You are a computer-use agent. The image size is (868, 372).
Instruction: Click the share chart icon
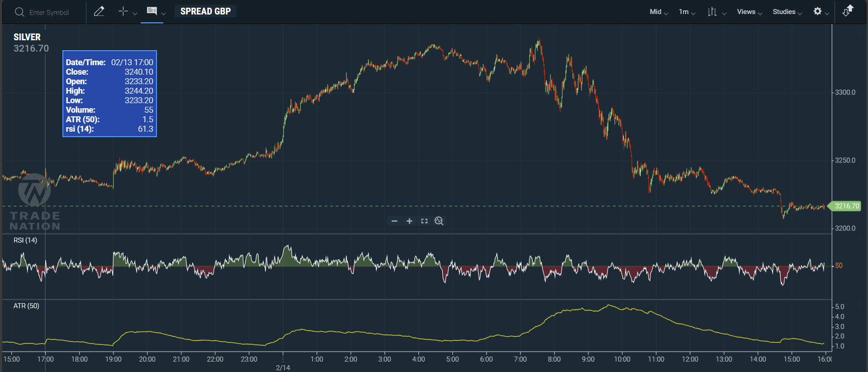pos(848,10)
